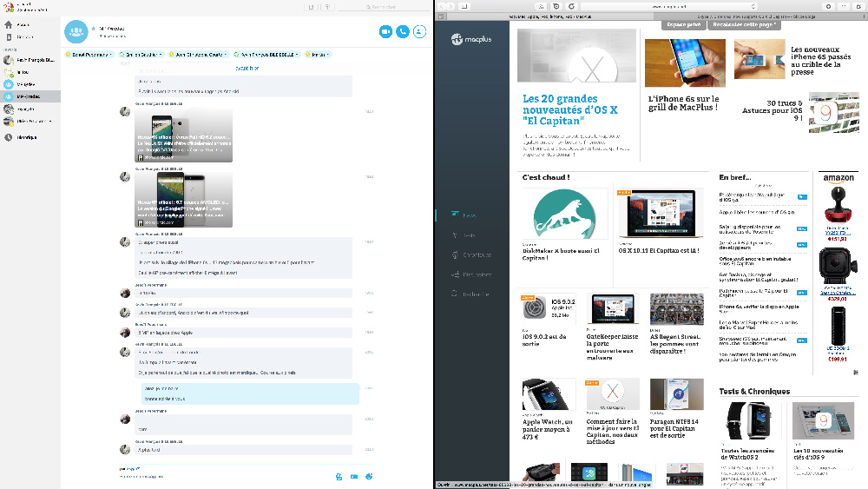Open 'Apple Watch, un panier moyen' article
Image resolution: width=868 pixels, height=489 pixels.
pyautogui.click(x=548, y=429)
